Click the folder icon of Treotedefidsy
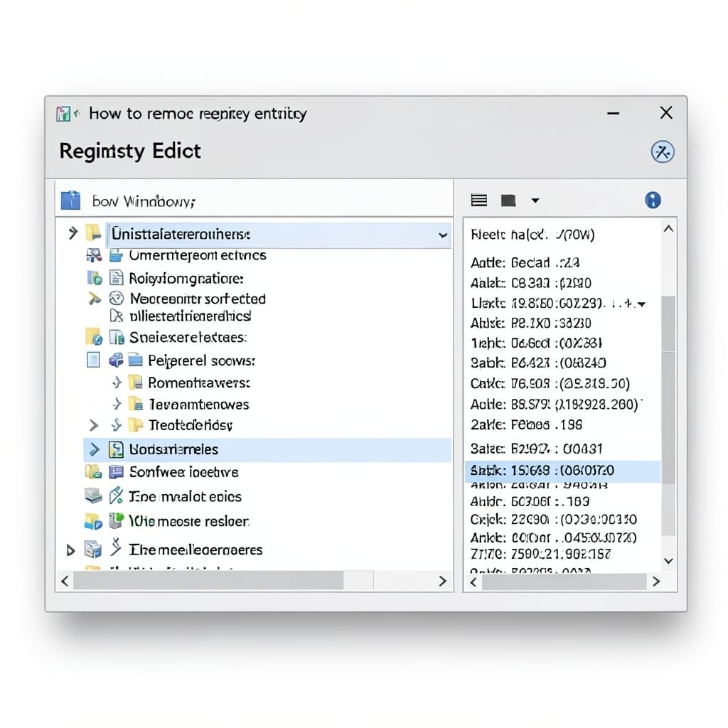The image size is (728, 728). point(135,424)
